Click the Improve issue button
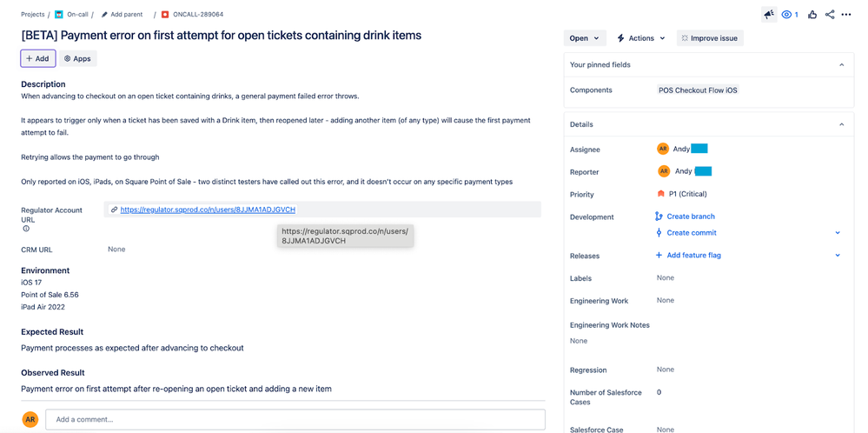868x433 pixels. (x=709, y=38)
